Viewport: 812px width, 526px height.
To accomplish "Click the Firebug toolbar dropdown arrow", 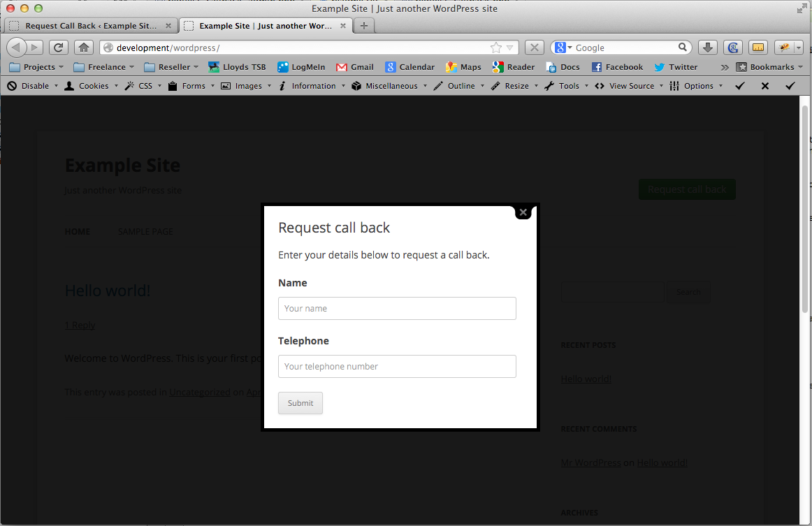I will click(x=799, y=48).
